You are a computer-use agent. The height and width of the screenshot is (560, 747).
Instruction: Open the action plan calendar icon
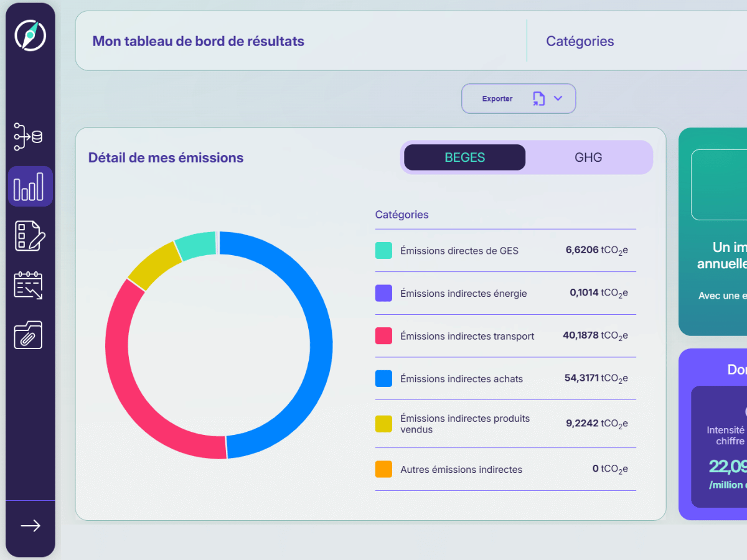(28, 285)
